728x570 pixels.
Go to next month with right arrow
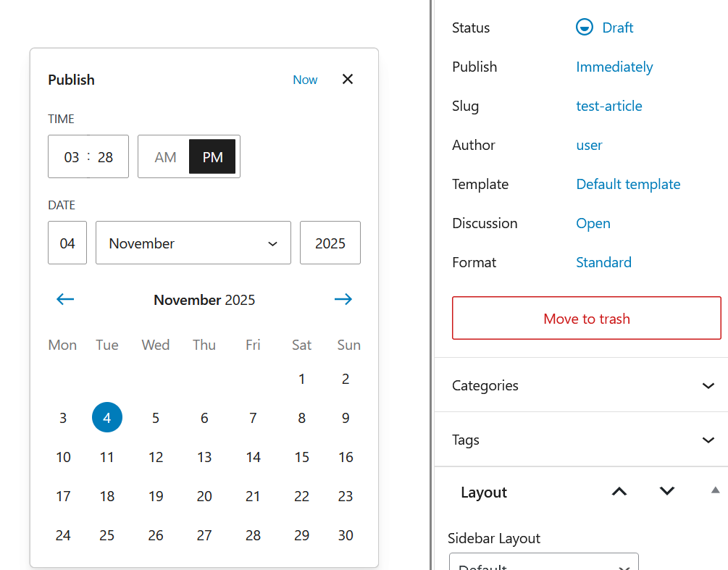[x=343, y=299]
